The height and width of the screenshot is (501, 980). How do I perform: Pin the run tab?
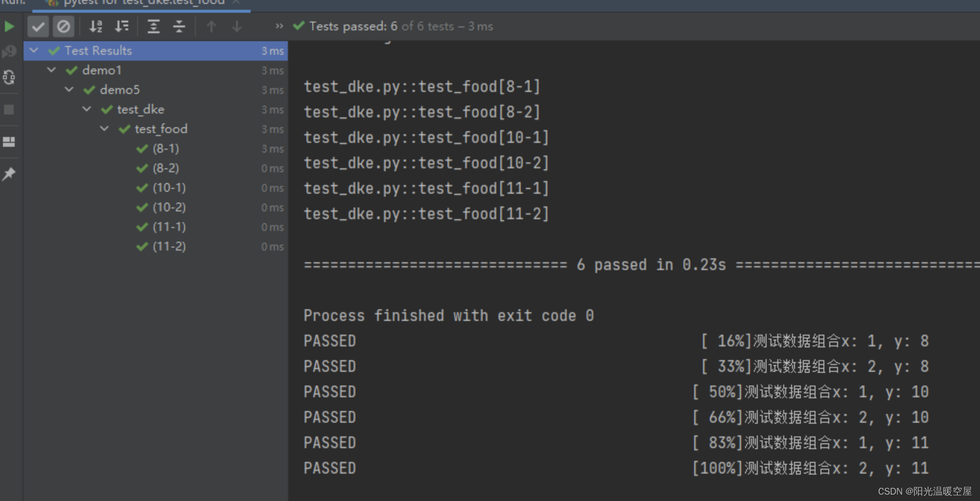click(x=9, y=174)
